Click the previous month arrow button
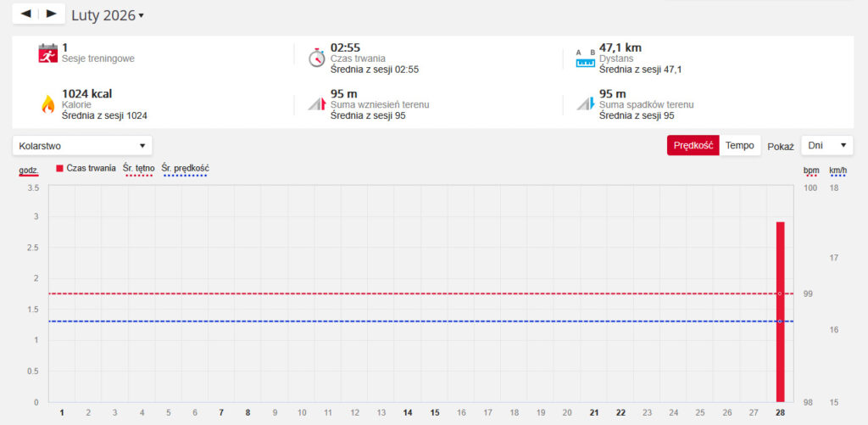This screenshot has width=868, height=425. pyautogui.click(x=26, y=14)
